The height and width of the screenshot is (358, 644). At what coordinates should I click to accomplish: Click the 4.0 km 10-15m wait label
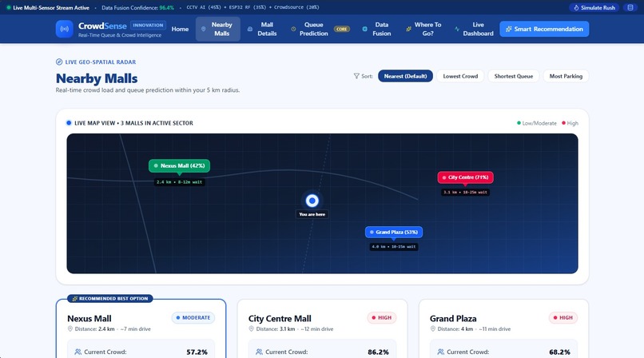tap(393, 247)
